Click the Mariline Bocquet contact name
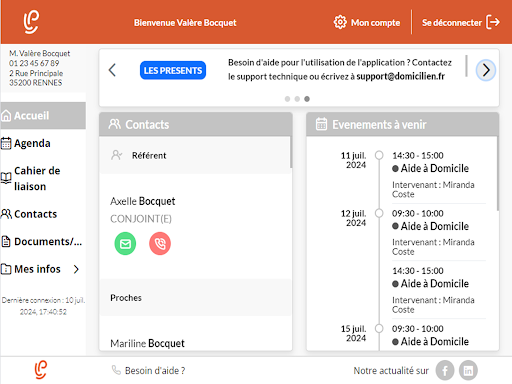Image resolution: width=512 pixels, height=384 pixels. coord(147,343)
